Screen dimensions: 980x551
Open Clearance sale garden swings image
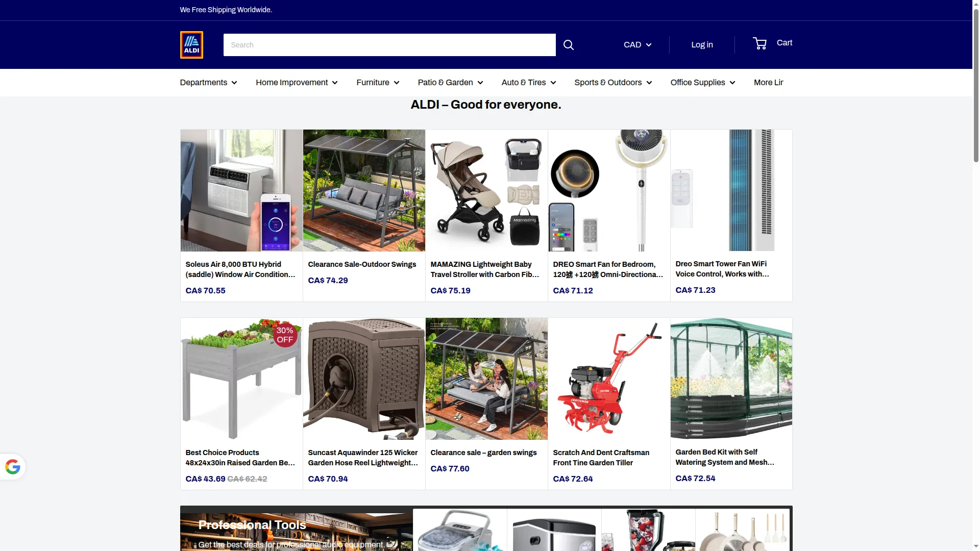[486, 379]
